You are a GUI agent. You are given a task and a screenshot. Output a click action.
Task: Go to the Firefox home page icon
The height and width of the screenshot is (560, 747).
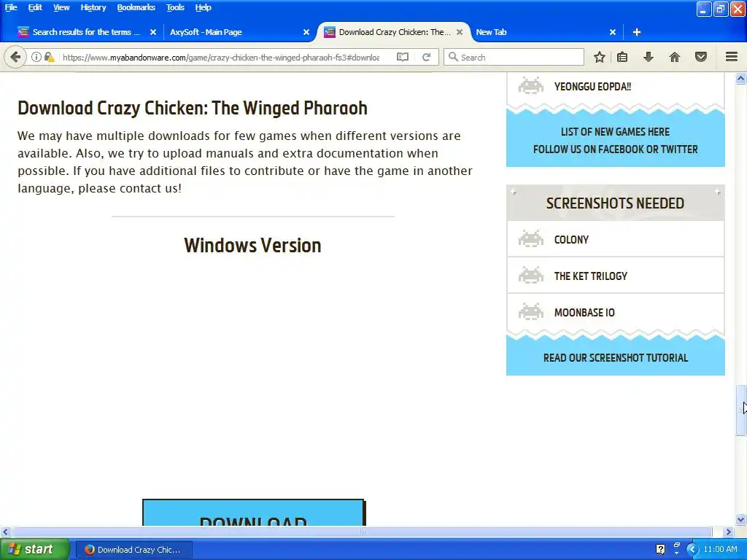[675, 57]
